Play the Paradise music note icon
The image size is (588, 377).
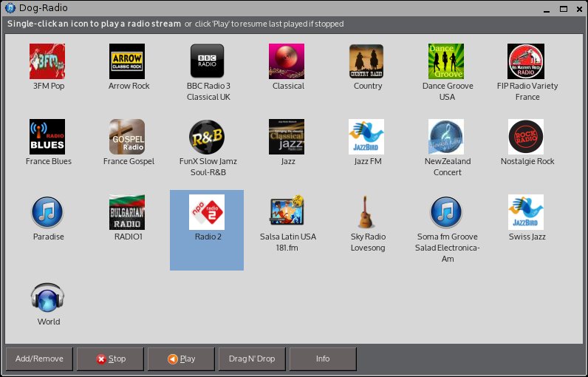(x=47, y=212)
